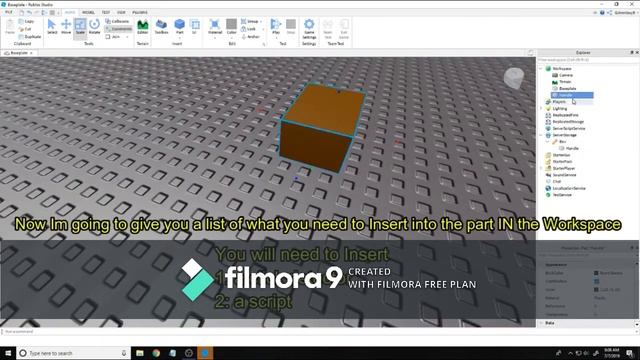Click the Explorer filter search field

588,60
